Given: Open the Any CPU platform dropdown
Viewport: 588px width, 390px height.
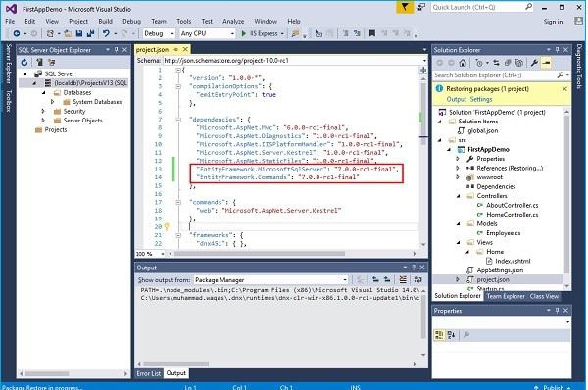Looking at the screenshot, I should point(232,33).
